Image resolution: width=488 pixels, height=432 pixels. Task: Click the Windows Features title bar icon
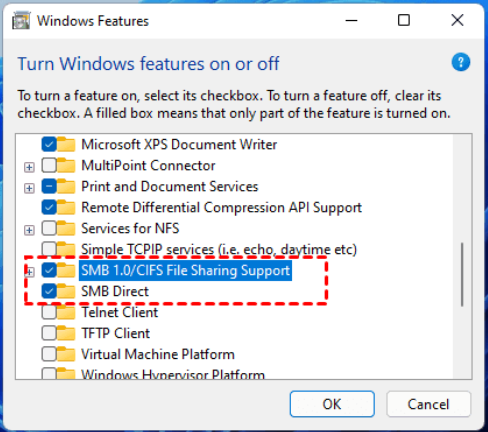[x=21, y=21]
